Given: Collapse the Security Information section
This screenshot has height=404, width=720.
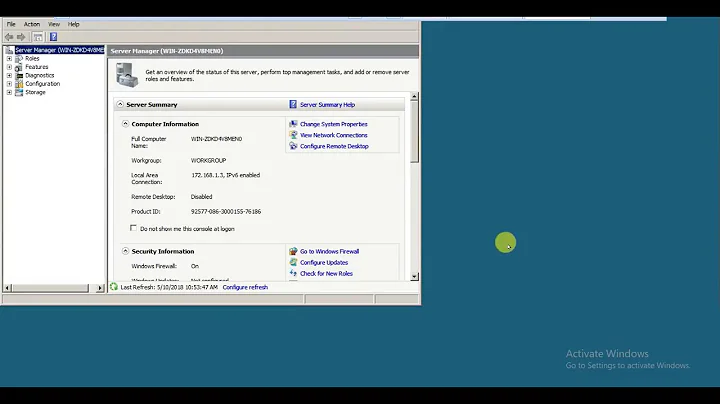Looking at the screenshot, I should click(125, 251).
